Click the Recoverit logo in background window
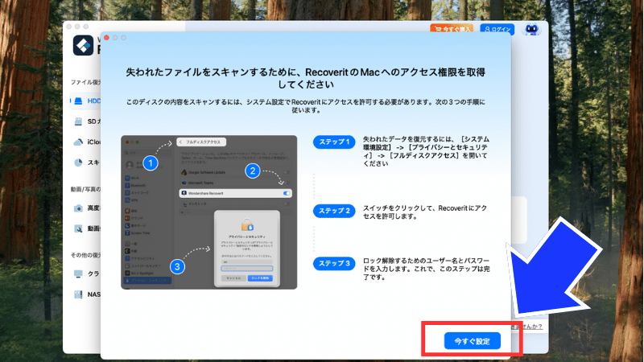 (83, 45)
